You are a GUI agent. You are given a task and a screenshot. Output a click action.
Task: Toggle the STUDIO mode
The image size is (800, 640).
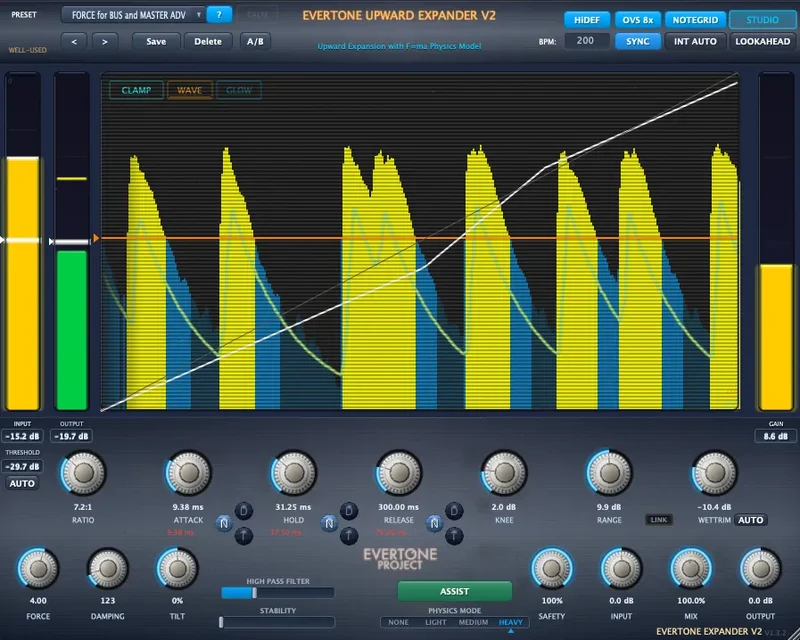(762, 20)
